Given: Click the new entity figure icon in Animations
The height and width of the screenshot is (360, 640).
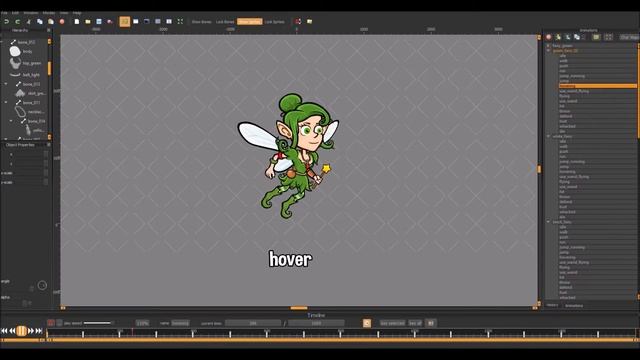Looking at the screenshot, I should click(x=558, y=37).
